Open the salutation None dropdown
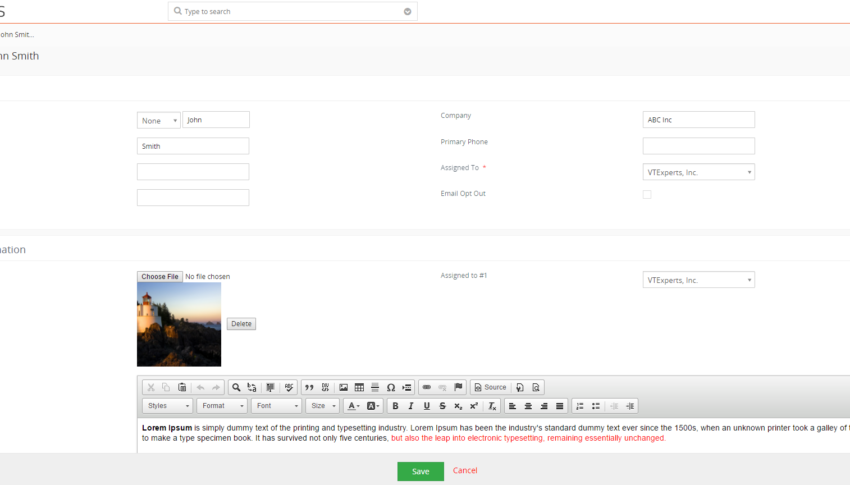 point(158,120)
